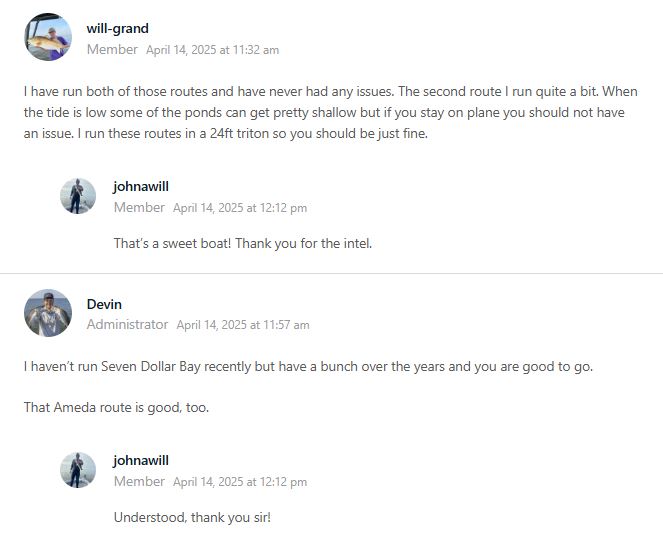Open johnawill username above Understood reply
The image size is (663, 544).
[141, 460]
